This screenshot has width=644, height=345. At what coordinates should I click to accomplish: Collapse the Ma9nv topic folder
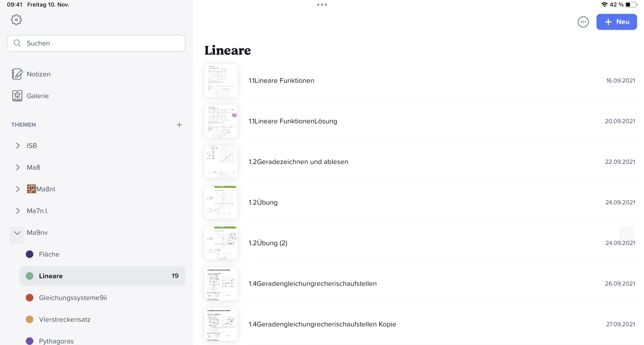coord(17,233)
